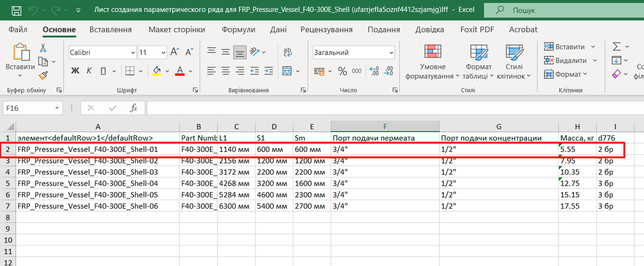Toggle bottom align button

tap(240, 52)
